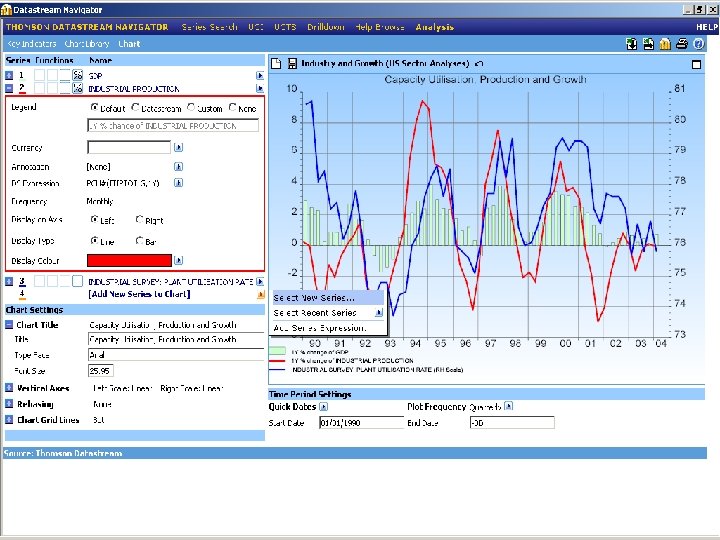Open the Currency picker arrow
The width and height of the screenshot is (720, 540).
tap(178, 147)
